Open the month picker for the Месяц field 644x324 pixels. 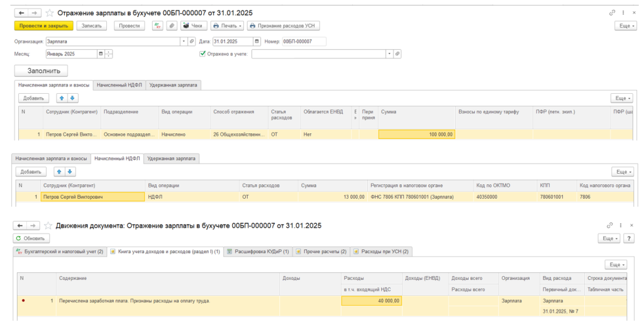pos(101,54)
